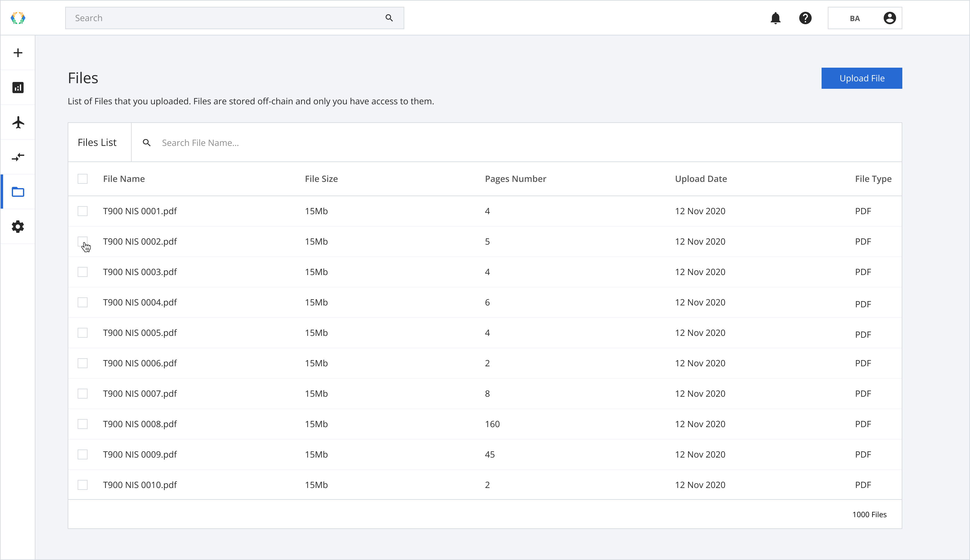Check the box for T900 NIS 0006.pdf
Image resolution: width=970 pixels, height=560 pixels.
[x=83, y=363]
